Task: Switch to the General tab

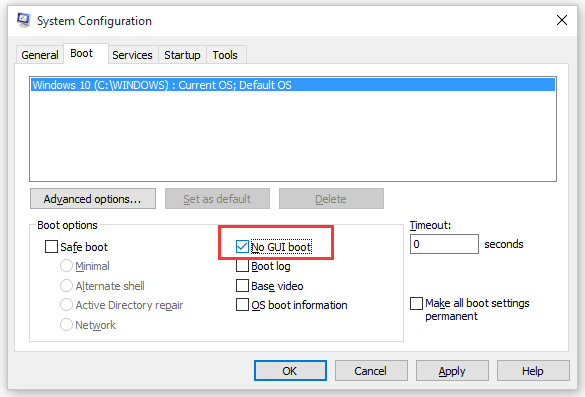Action: 40,55
